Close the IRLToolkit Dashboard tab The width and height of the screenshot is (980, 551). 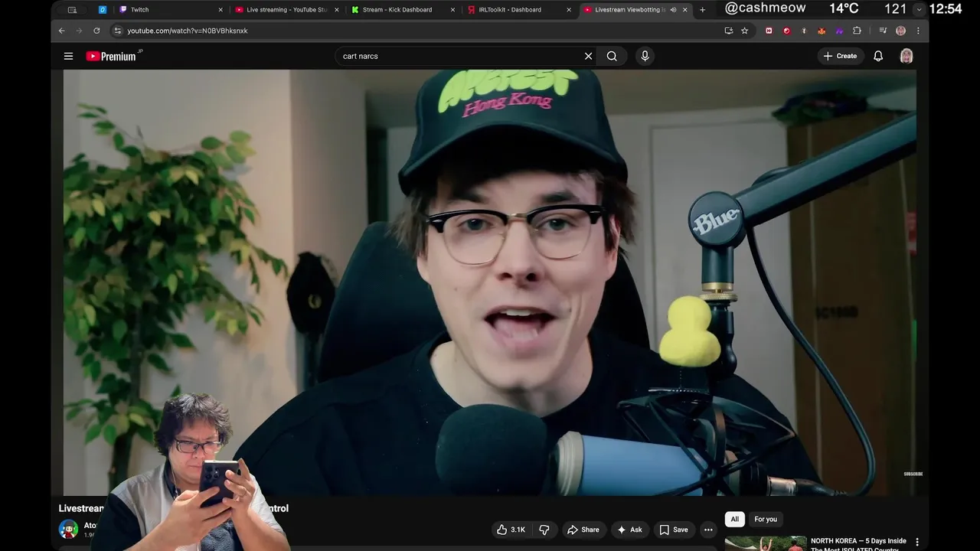(x=569, y=10)
